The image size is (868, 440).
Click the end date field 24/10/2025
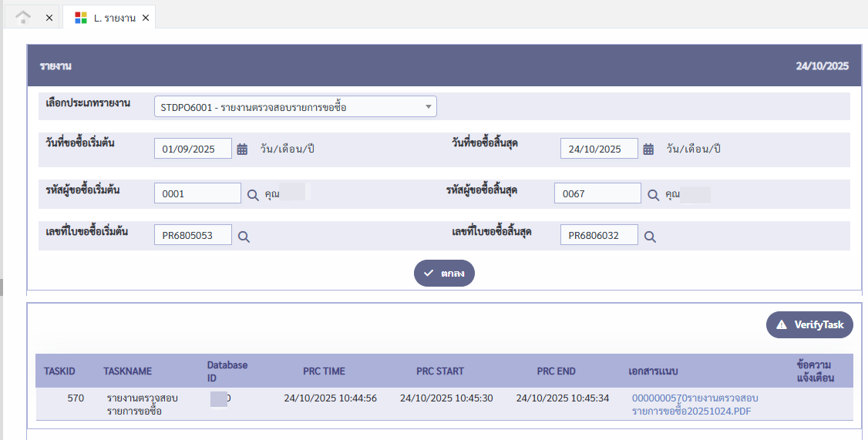tap(599, 149)
